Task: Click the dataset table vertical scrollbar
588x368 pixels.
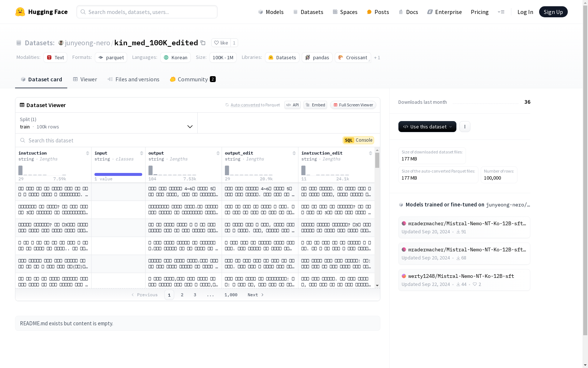Action: pyautogui.click(x=377, y=160)
